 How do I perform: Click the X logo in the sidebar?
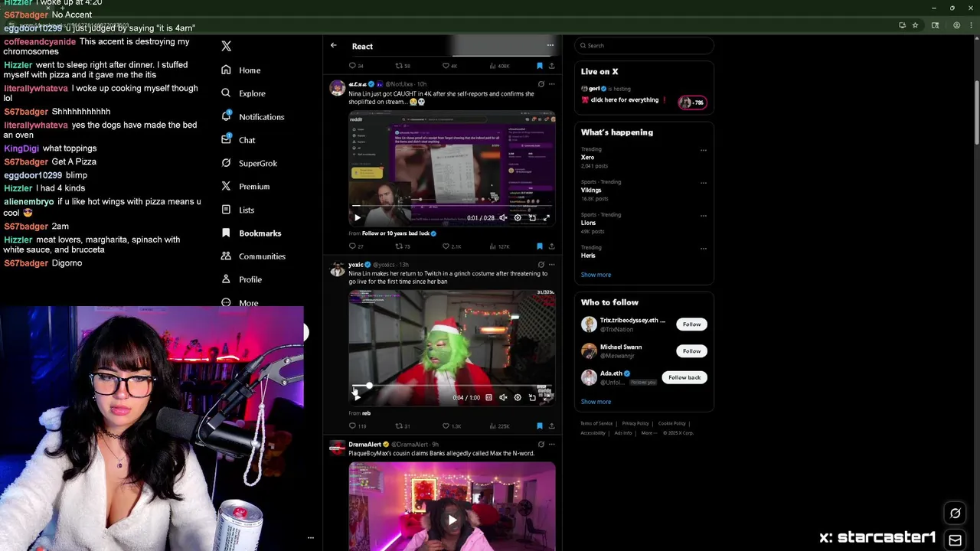(x=226, y=46)
